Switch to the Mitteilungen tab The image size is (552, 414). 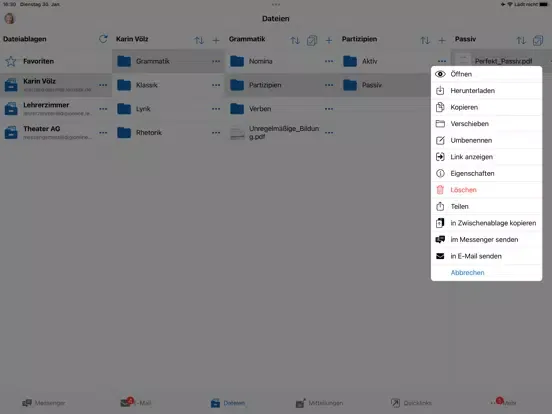319,403
